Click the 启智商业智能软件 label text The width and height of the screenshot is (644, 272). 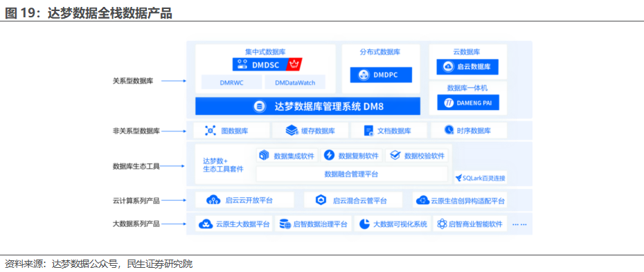point(476,224)
